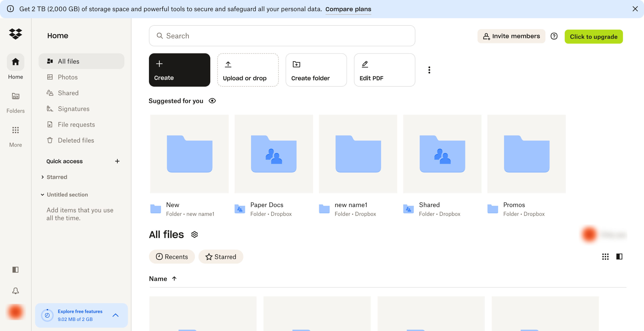Add item to Quick access with plus
Screen dimensions: 644x331
click(x=117, y=161)
